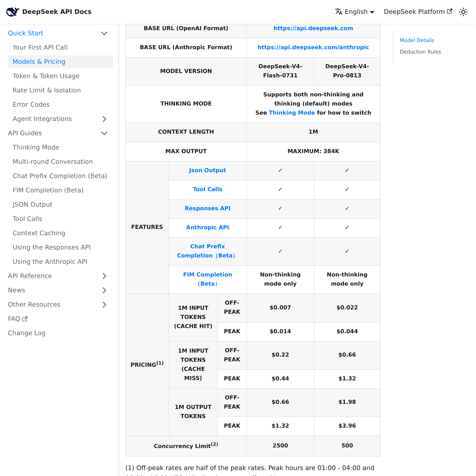Click the $0.014 peak cache hit price
Viewport: 476px width, 476px height.
[x=280, y=331]
